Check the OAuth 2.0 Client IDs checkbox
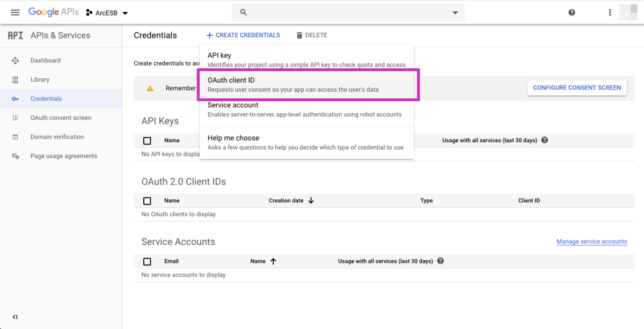 point(147,201)
